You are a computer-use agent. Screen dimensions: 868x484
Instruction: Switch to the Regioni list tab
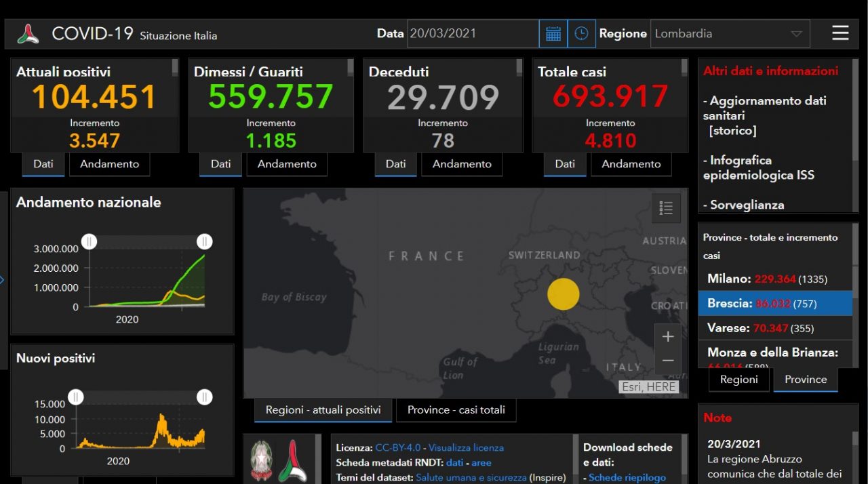pos(738,380)
